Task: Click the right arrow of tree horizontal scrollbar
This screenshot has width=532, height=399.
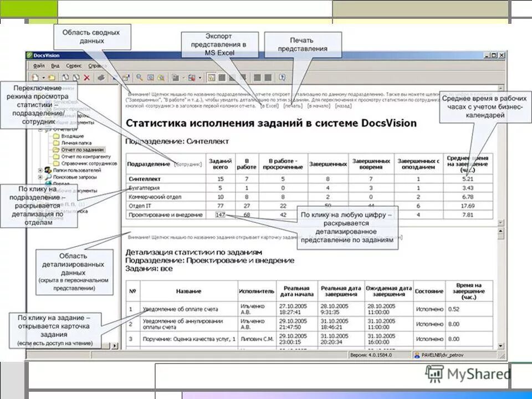Action: coord(115,346)
